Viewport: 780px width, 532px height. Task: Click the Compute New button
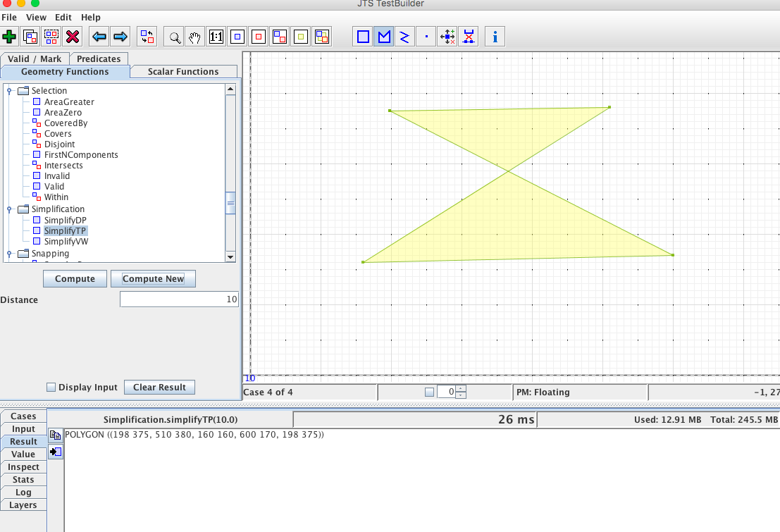pos(153,279)
